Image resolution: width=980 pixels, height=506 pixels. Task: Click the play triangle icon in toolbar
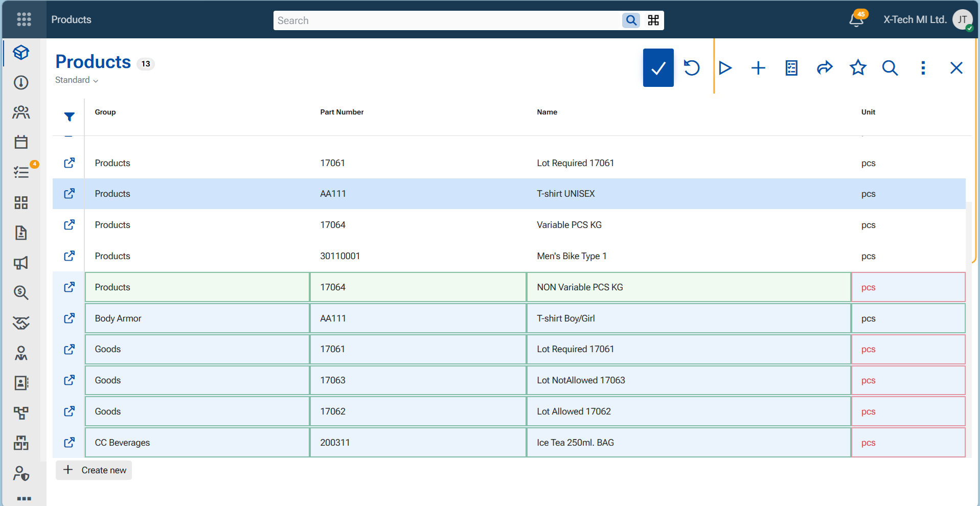(725, 67)
